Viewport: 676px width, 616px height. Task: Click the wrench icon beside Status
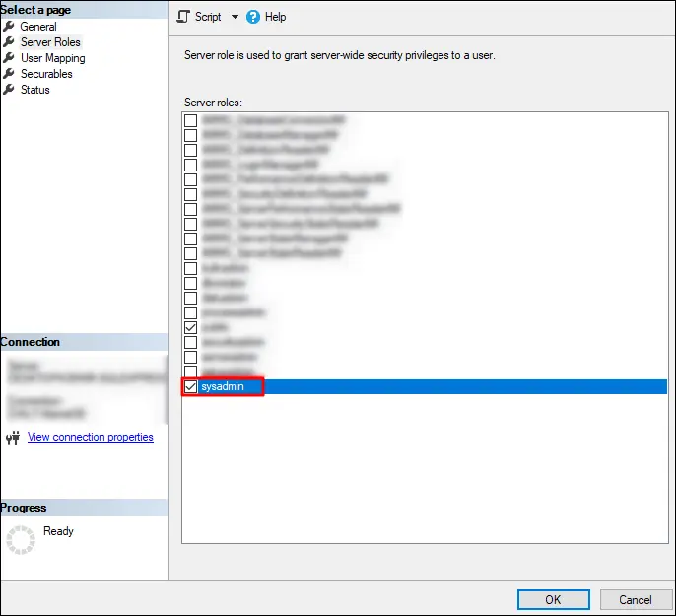[x=9, y=90]
